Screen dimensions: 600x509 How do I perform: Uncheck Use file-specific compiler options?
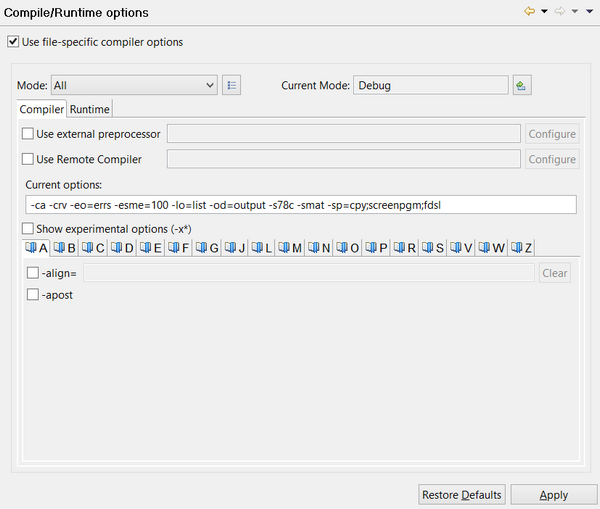[13, 42]
